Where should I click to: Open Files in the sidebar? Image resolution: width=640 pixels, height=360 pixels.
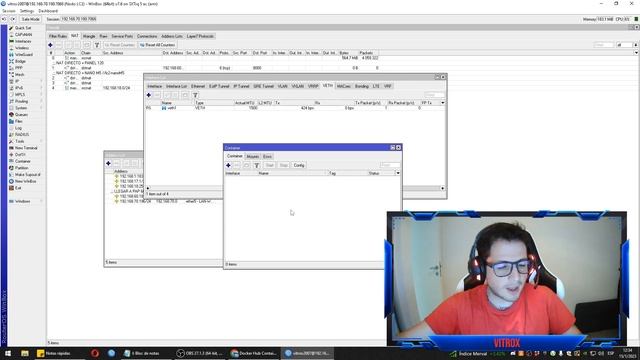pos(19,121)
